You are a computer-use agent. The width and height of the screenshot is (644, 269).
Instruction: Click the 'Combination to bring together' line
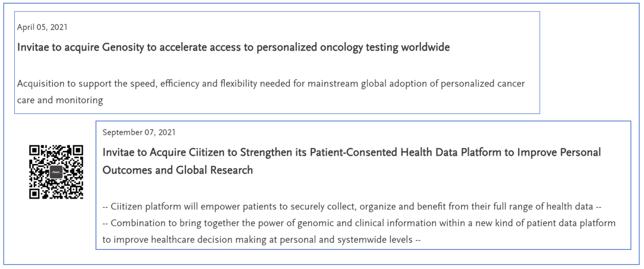[x=359, y=223]
